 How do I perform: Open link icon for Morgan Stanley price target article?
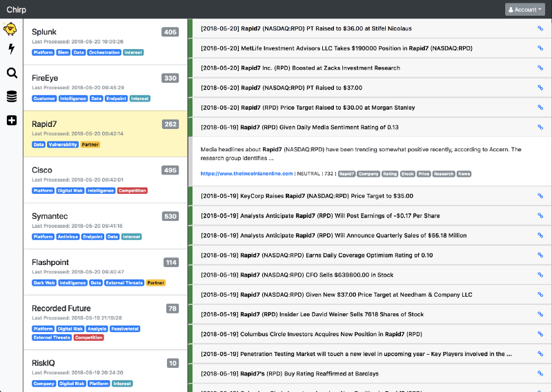point(540,108)
